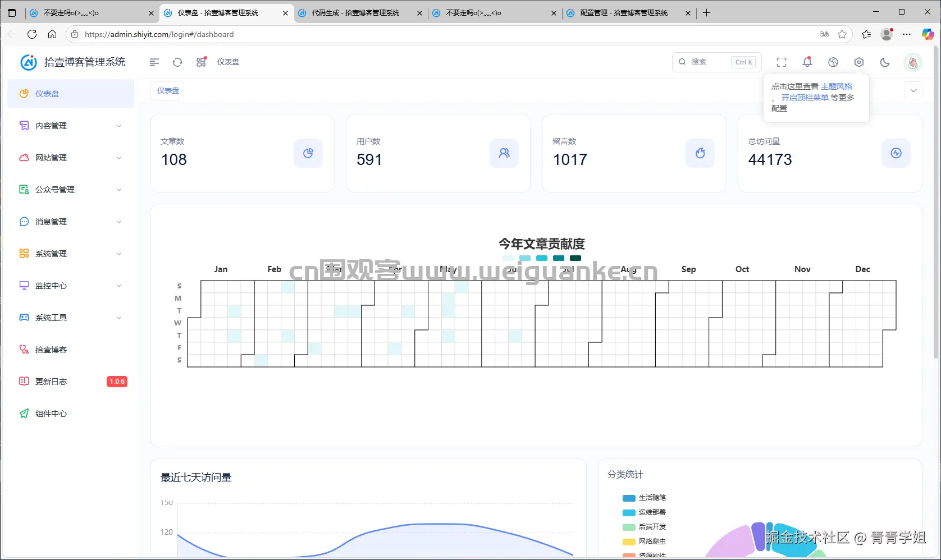Close the 代码生成 browser tab
Screen dimensions: 941x560
[419, 13]
